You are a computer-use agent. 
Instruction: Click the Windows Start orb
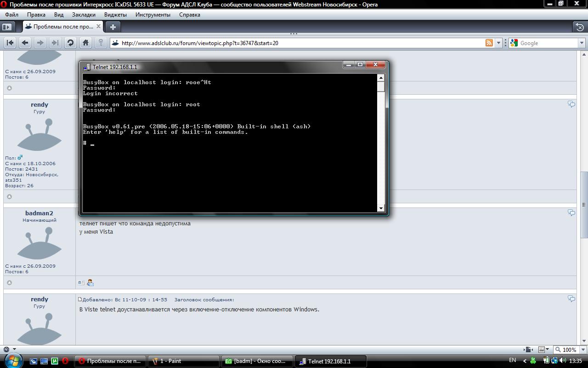point(13,361)
